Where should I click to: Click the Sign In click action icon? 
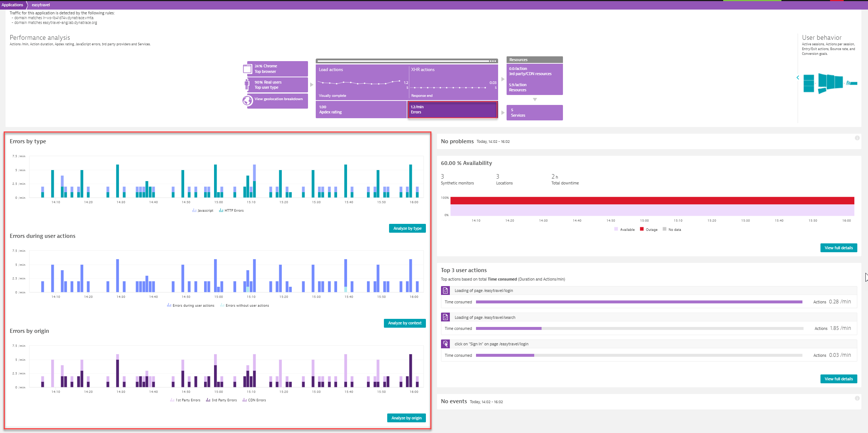[445, 344]
